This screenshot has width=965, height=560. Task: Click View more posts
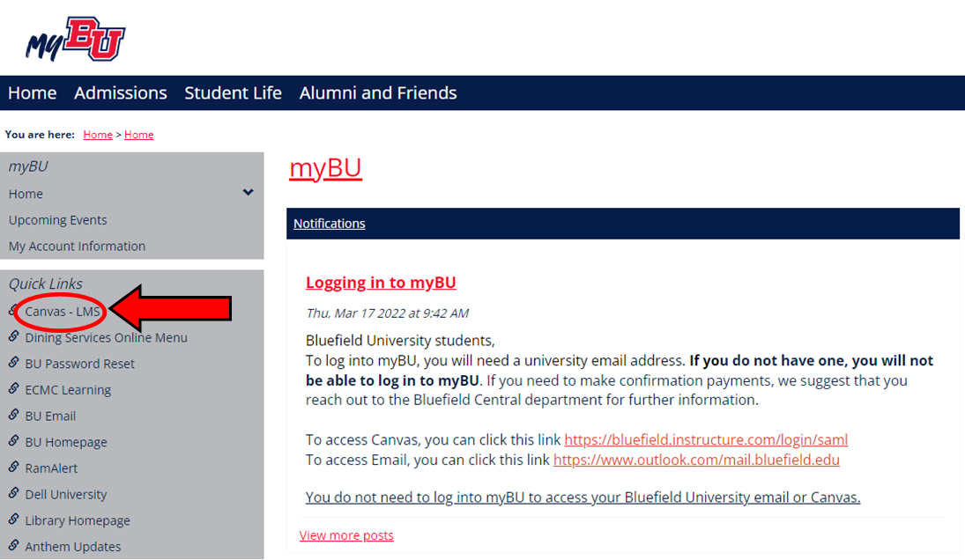pos(346,535)
